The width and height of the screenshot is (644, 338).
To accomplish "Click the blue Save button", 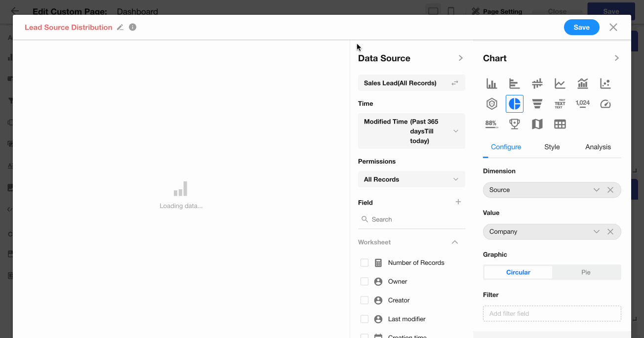I will point(581,28).
